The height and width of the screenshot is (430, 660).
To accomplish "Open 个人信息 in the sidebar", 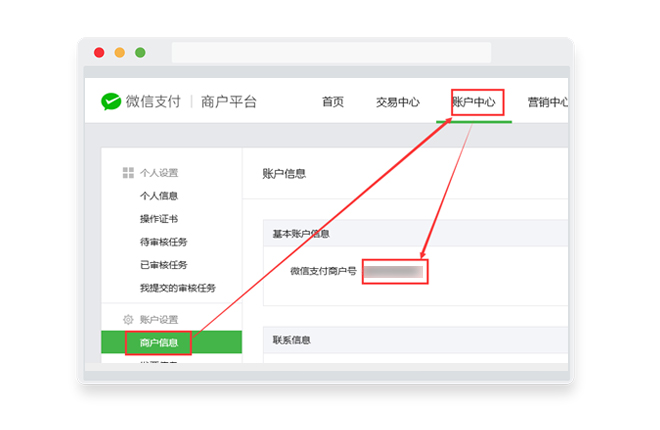I will click(159, 196).
